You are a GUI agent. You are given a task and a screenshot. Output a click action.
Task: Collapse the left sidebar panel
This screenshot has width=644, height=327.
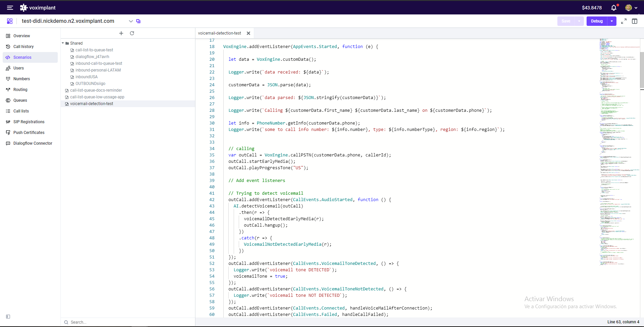(8, 317)
